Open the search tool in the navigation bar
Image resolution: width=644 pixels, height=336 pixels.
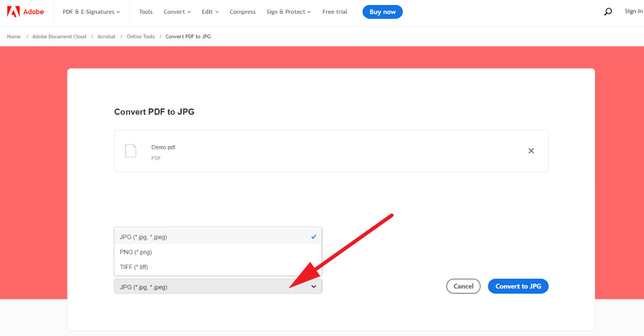coord(608,11)
